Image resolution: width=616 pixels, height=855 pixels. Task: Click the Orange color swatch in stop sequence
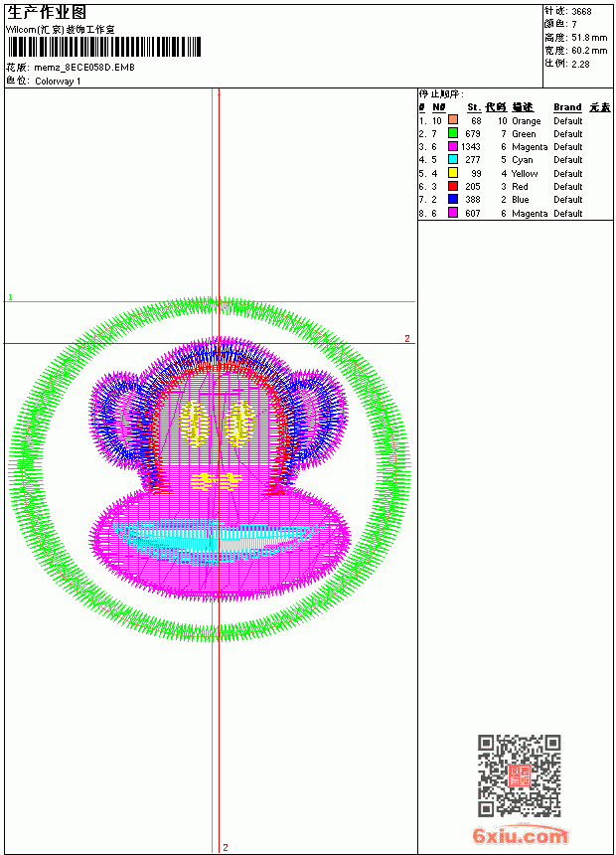(x=452, y=119)
